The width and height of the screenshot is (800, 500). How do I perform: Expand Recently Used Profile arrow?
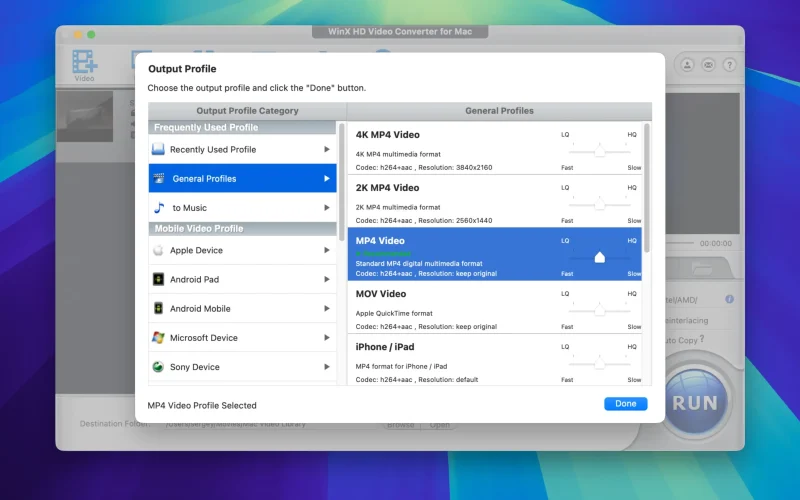click(x=327, y=149)
